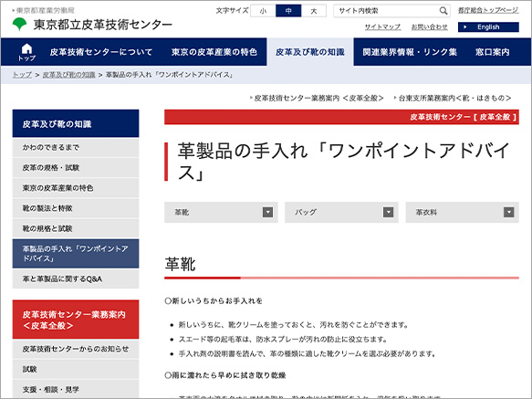Open 台東支所業務案内＜靴・はきもの＞ link
The height and width of the screenshot is (399, 532).
coord(454,98)
